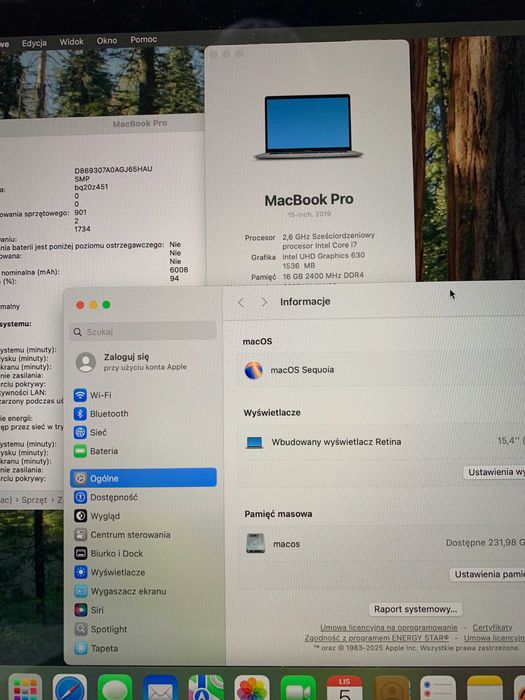Screen dimensions: 525x700
Task: Click Wbudowany wyświetlacz Retina label
Action: coord(336,442)
